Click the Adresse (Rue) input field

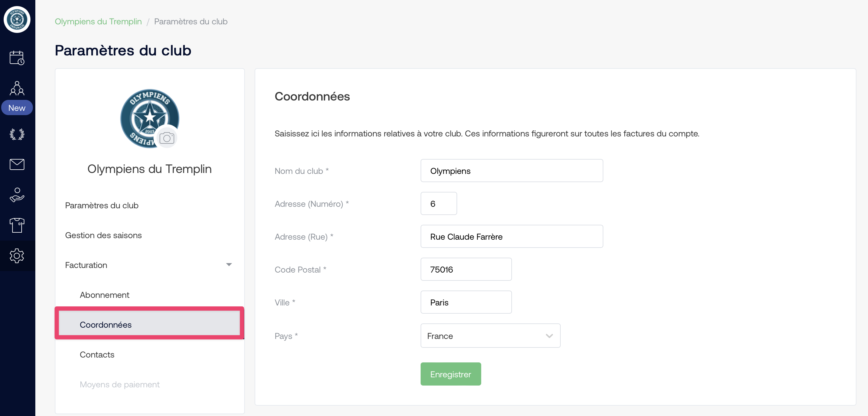(x=511, y=236)
